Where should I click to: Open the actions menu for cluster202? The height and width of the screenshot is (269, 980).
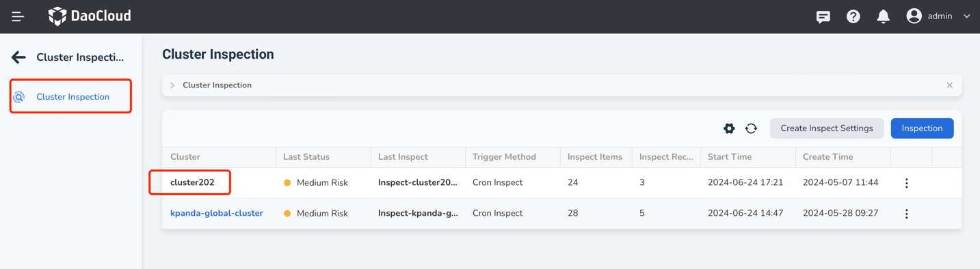click(x=907, y=183)
